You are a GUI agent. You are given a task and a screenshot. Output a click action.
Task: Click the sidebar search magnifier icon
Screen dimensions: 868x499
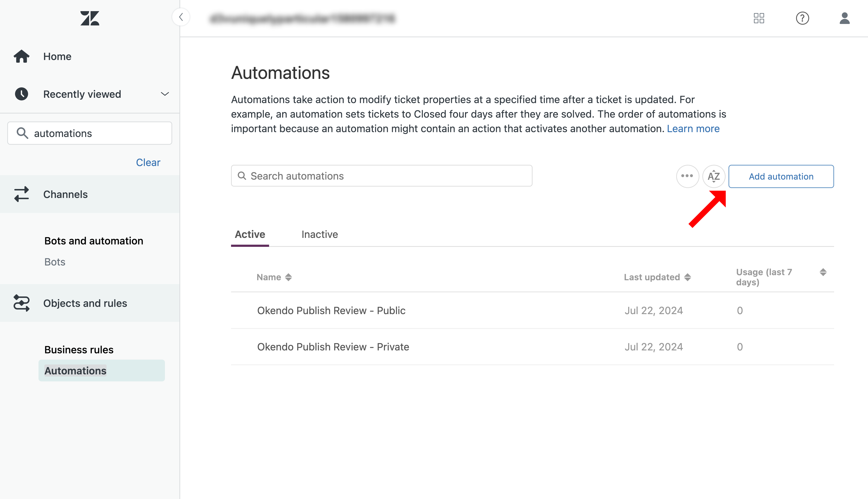point(23,133)
